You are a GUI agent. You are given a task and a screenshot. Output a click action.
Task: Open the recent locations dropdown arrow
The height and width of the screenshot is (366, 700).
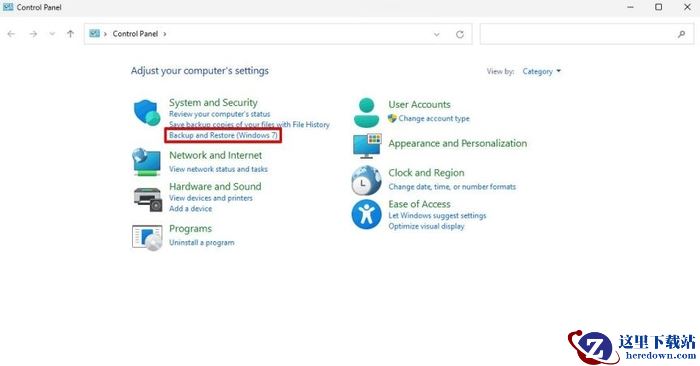coord(52,34)
